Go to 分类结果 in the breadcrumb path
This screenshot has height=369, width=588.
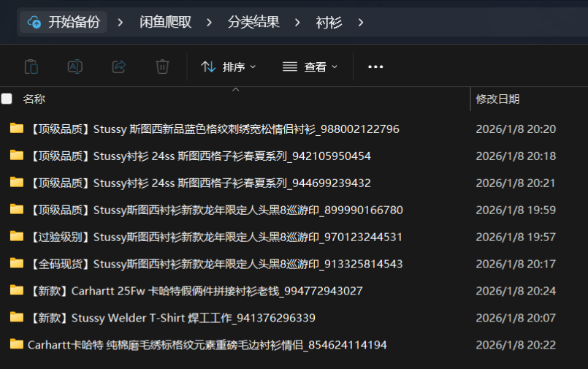pos(253,22)
